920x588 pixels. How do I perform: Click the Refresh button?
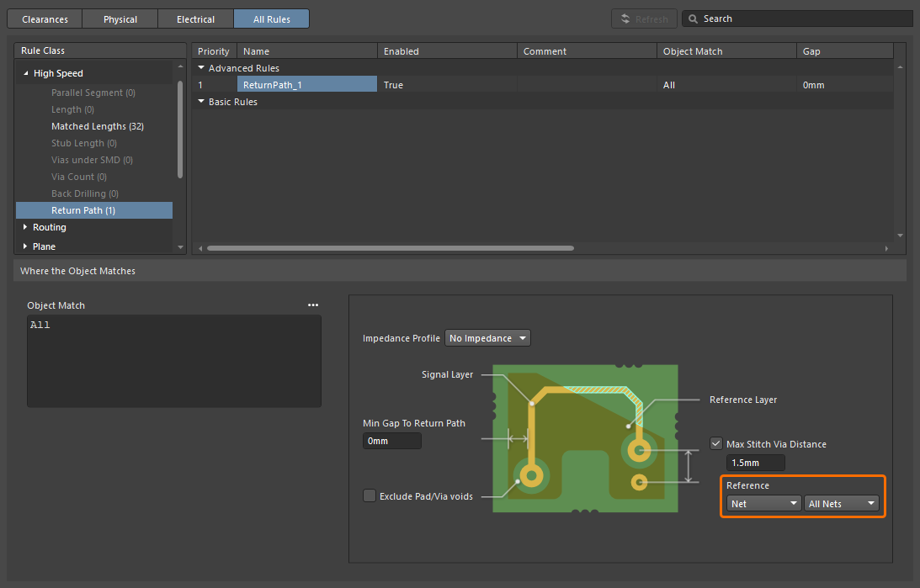point(644,19)
